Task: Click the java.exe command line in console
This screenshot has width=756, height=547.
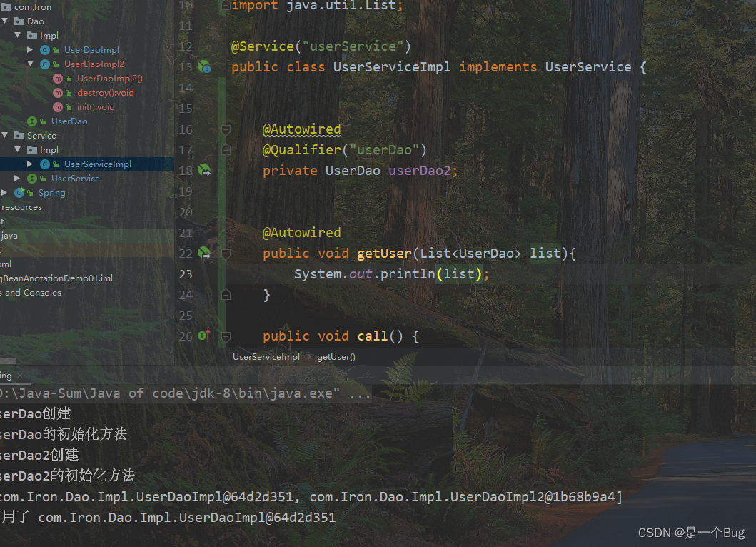Action: click(185, 393)
